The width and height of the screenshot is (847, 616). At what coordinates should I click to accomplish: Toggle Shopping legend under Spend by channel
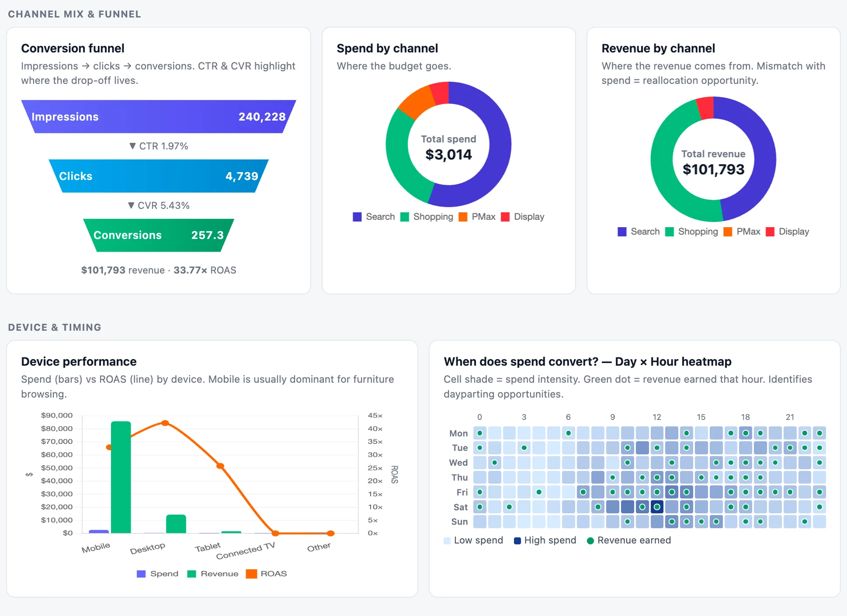427,217
